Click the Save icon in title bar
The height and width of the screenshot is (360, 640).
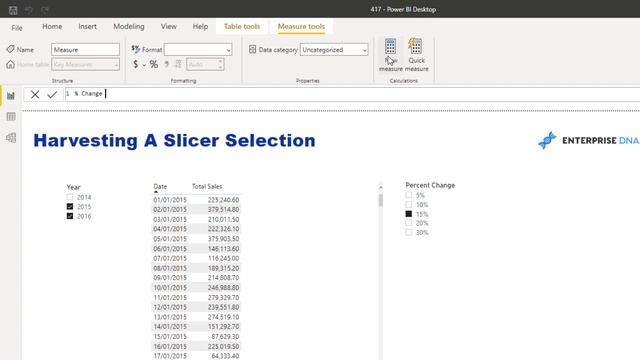click(13, 10)
